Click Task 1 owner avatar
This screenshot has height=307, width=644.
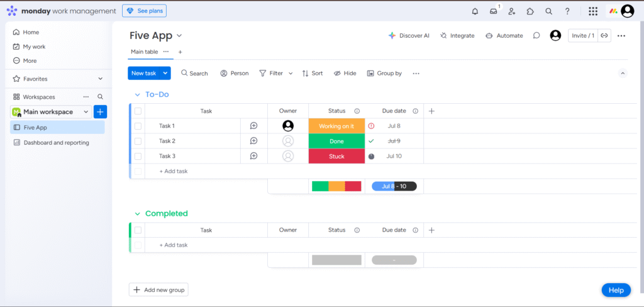(288, 126)
